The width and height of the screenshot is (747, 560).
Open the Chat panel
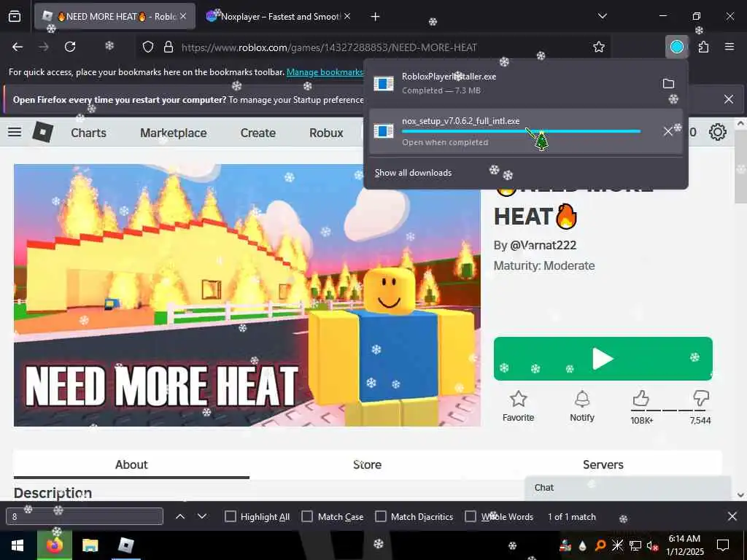coord(627,488)
